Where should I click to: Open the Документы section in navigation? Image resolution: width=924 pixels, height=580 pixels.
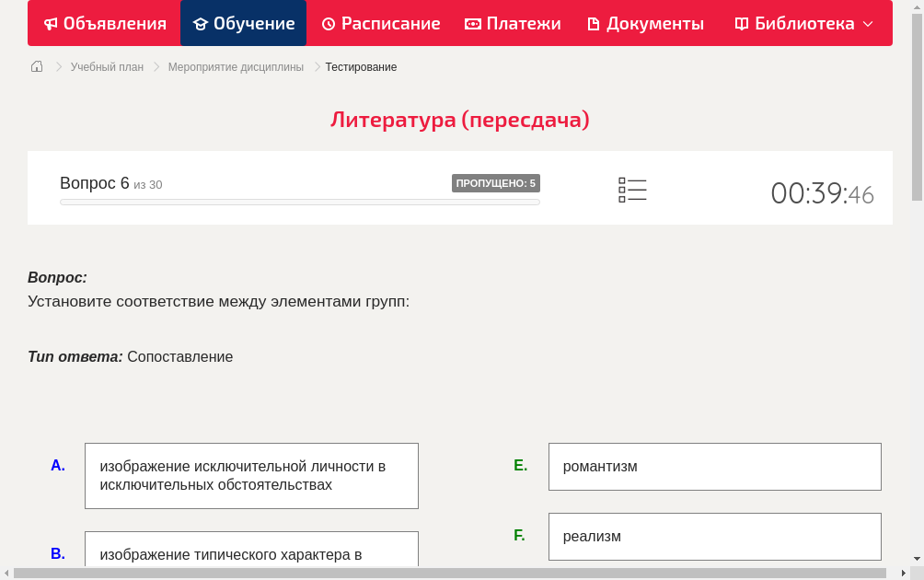coord(644,23)
